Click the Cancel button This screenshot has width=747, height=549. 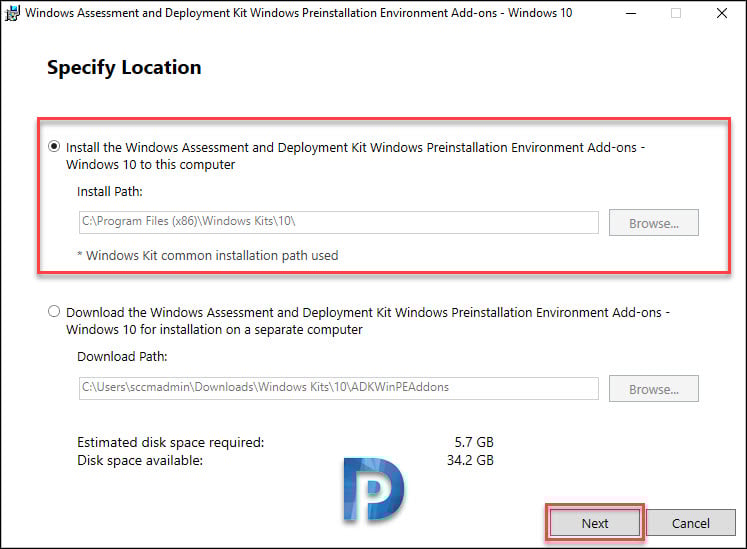[691, 523]
